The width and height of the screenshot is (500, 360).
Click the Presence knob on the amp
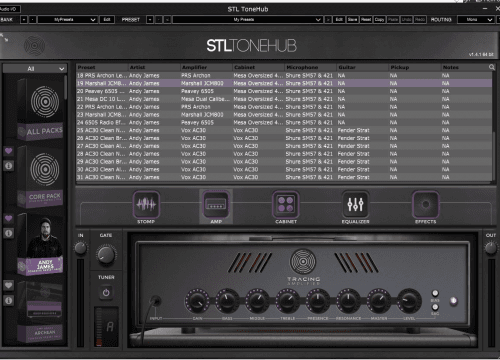[x=318, y=301]
